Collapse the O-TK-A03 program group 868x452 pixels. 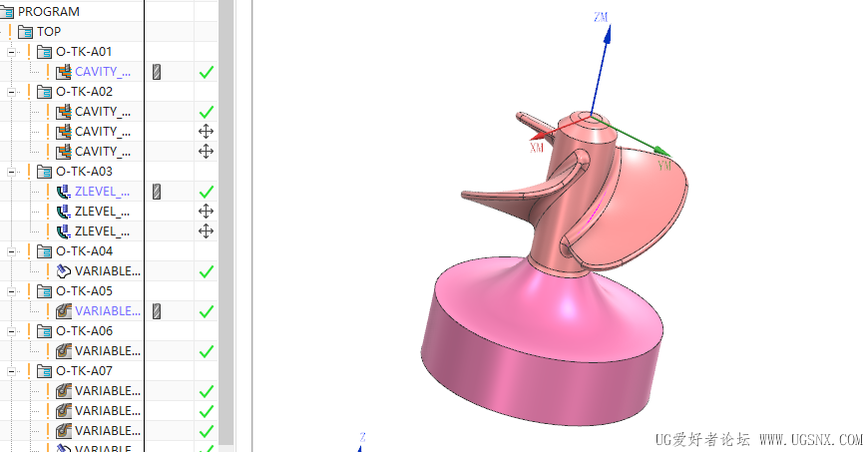(x=11, y=172)
